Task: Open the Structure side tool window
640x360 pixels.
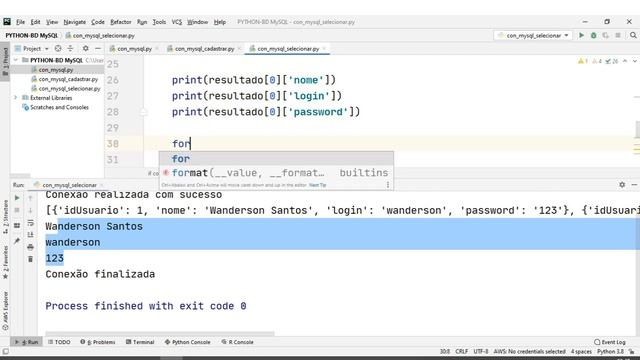Action: click(5, 216)
